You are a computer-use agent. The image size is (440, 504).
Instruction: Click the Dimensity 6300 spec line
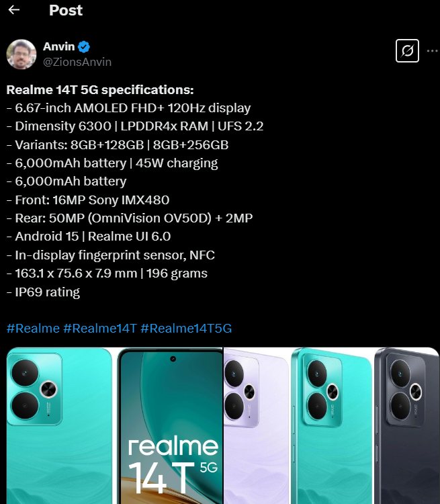(135, 126)
